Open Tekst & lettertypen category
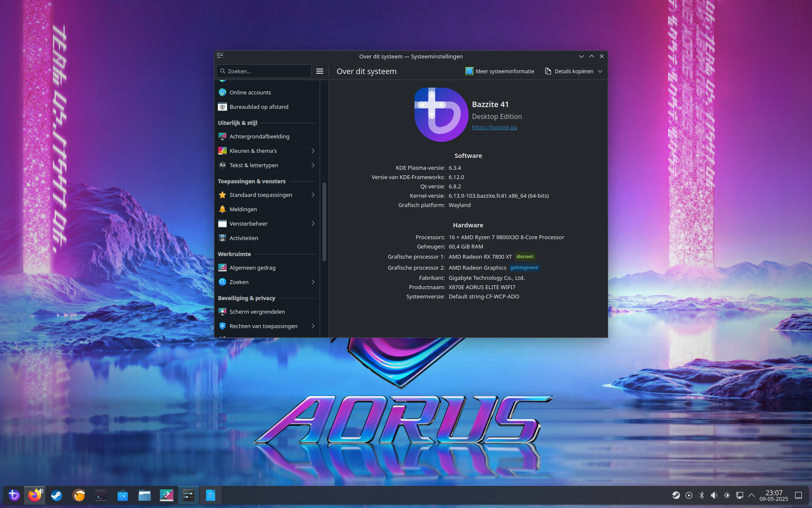 click(x=267, y=165)
